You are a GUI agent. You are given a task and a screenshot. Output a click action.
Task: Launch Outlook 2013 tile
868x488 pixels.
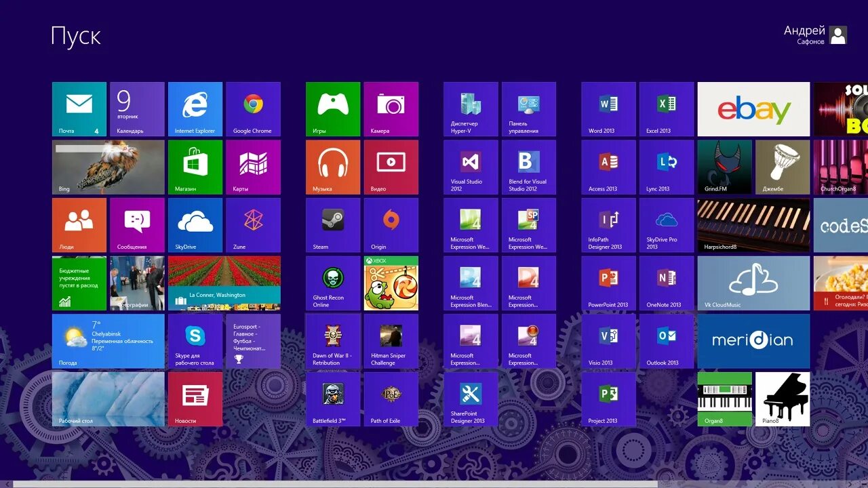click(x=667, y=341)
